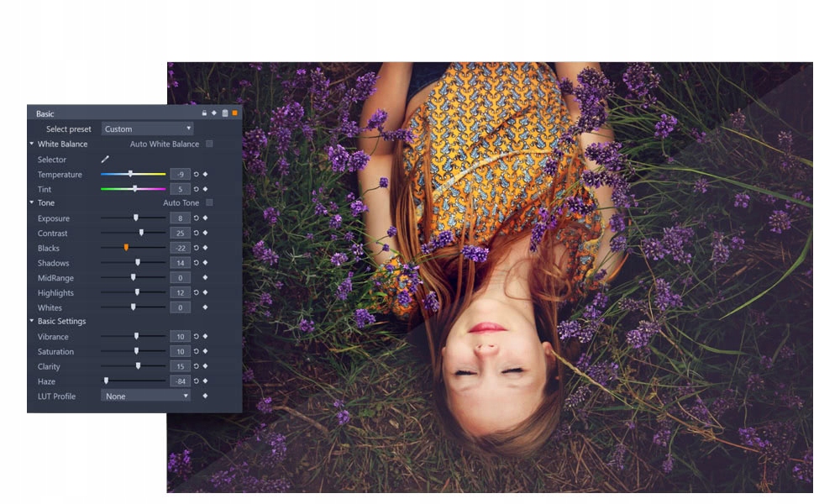Click keyframe diamond next to Blacks
Viewport: 840px width, 504px height.
205,248
